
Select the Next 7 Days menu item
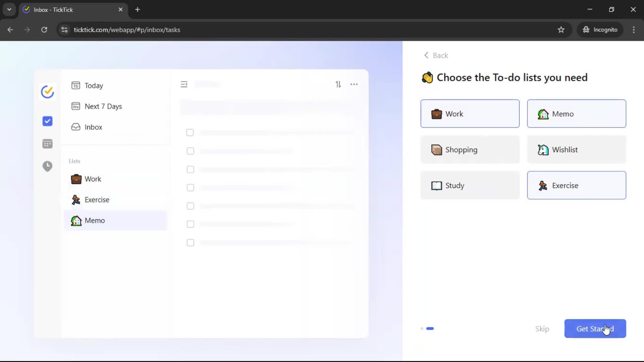click(x=103, y=106)
